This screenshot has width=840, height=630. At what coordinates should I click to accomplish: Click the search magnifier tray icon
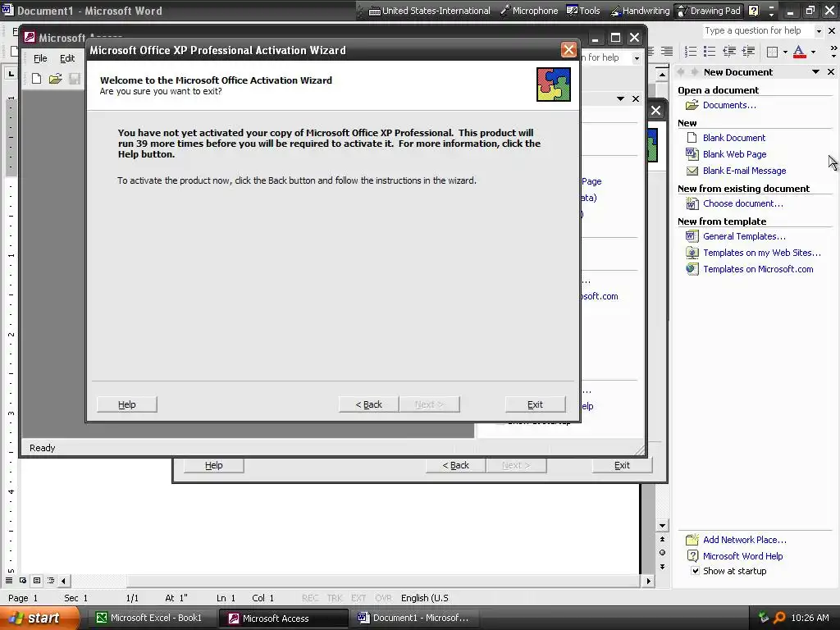780,618
